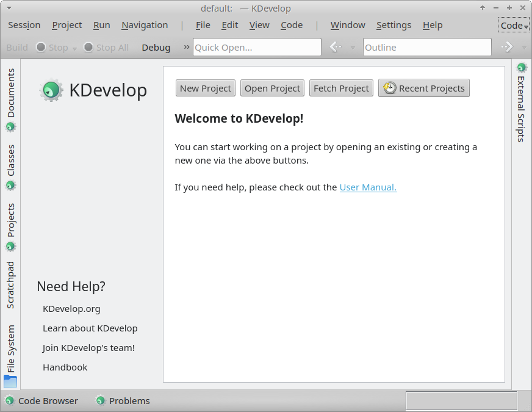Open the Handbook link
532x412 pixels.
coord(65,367)
